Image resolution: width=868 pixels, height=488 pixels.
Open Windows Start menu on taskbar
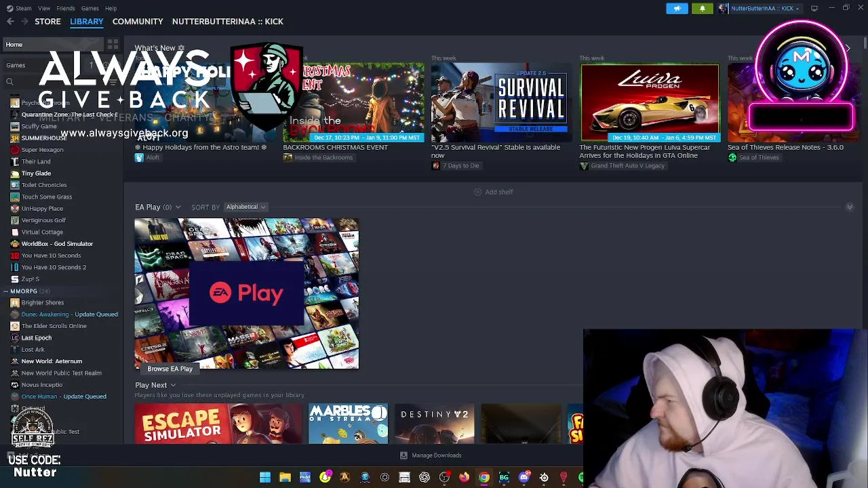265,477
